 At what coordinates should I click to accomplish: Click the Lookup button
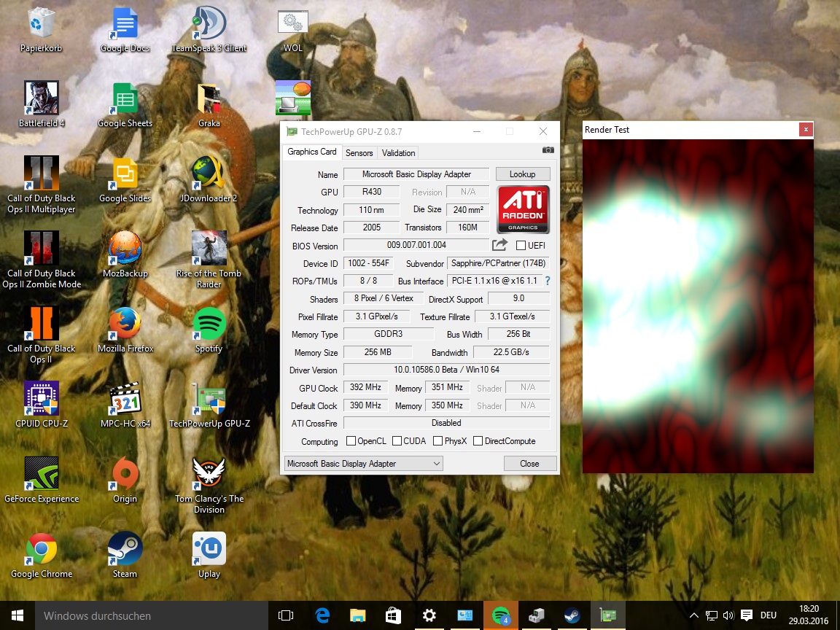522,174
